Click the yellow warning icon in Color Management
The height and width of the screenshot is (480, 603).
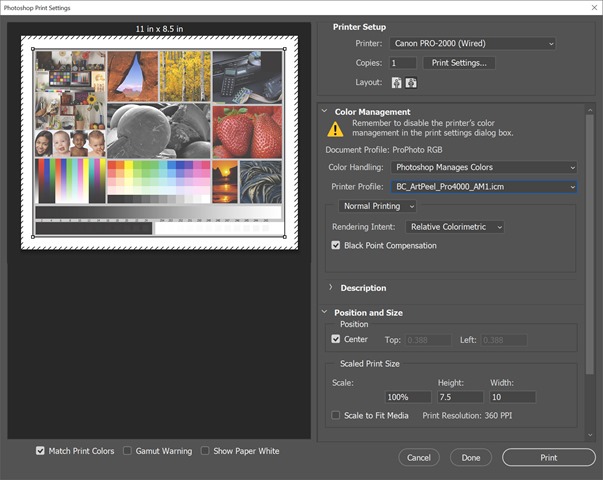(336, 129)
